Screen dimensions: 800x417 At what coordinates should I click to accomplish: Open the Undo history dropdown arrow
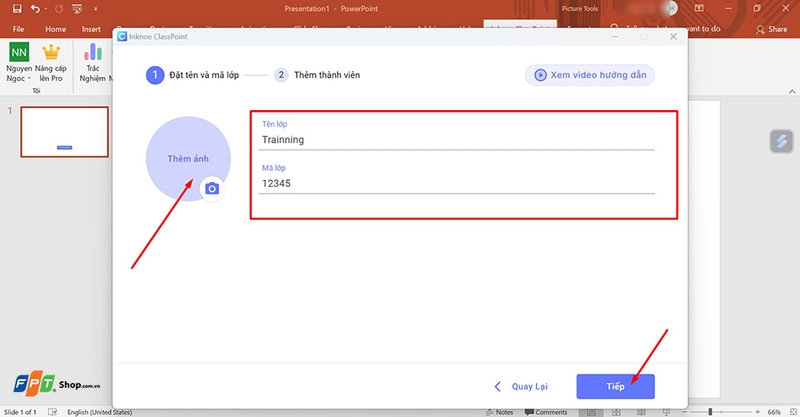[x=45, y=9]
